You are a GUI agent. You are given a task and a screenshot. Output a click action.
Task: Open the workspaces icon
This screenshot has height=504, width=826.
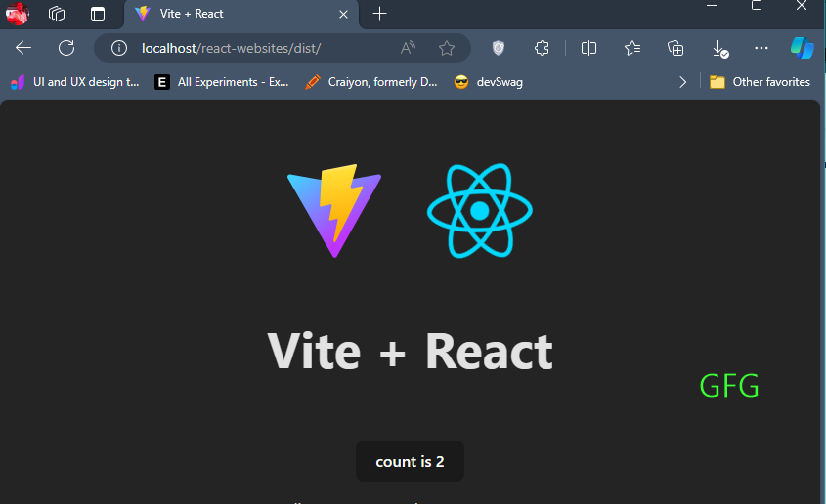[x=57, y=14]
